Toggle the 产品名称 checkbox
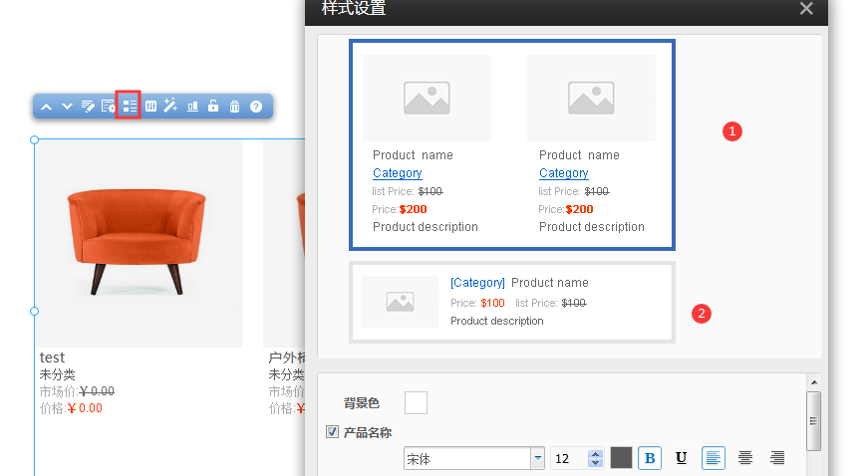The image size is (868, 476). [333, 432]
